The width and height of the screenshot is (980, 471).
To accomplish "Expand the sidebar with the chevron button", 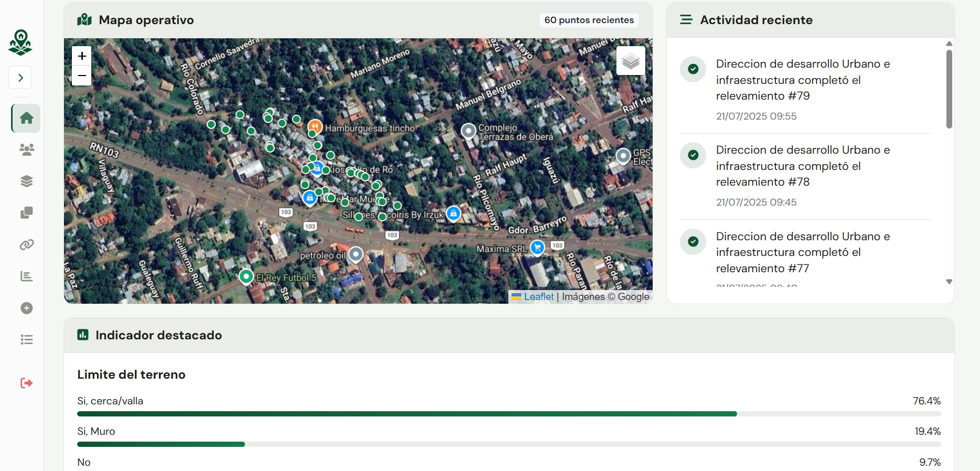I will pos(20,78).
